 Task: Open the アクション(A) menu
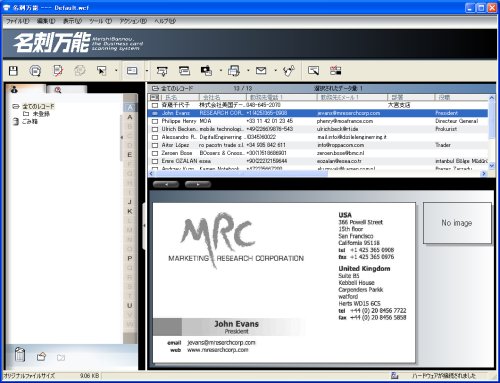click(133, 21)
